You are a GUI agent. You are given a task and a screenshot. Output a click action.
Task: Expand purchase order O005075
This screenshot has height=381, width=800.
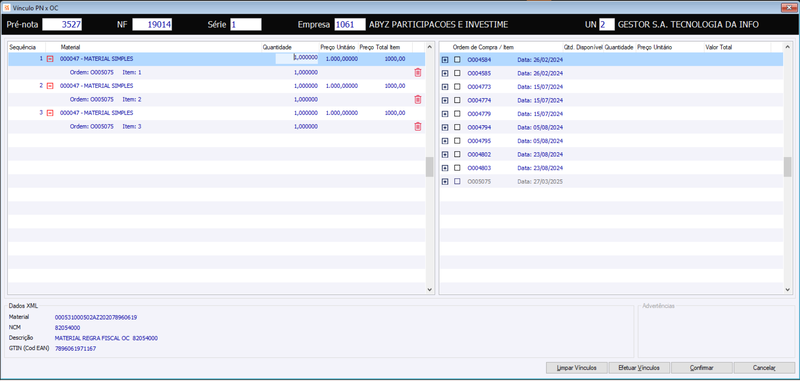(x=445, y=182)
